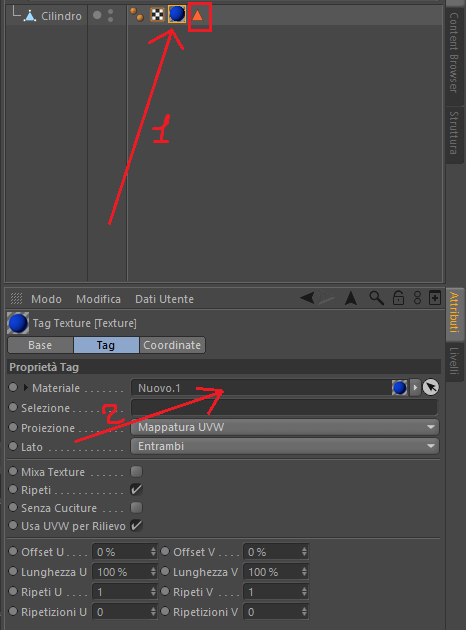
Task: Click the Mixa Texture animation dot
Action: (x=13, y=471)
